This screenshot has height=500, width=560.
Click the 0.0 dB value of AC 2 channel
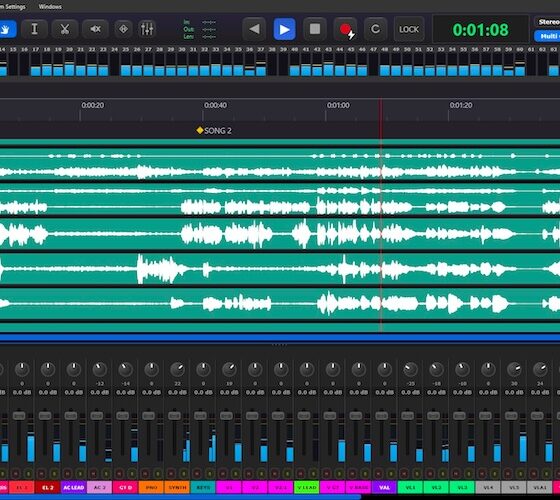[100, 392]
